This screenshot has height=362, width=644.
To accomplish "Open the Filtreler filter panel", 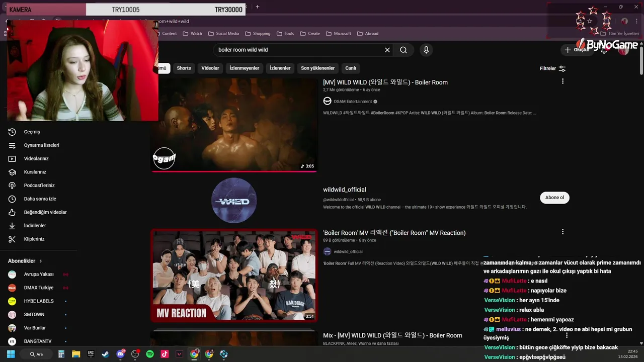I will (x=552, y=68).
